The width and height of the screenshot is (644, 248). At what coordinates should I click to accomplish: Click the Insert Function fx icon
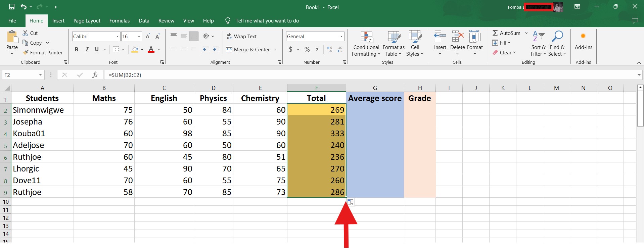(95, 75)
